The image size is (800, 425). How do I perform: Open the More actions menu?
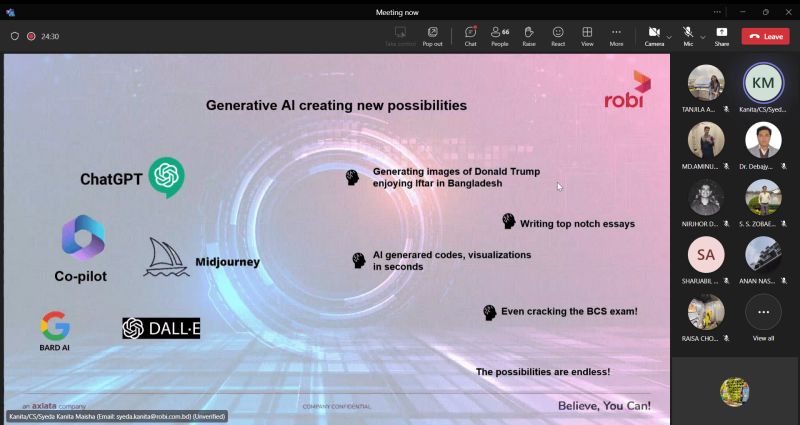(616, 36)
